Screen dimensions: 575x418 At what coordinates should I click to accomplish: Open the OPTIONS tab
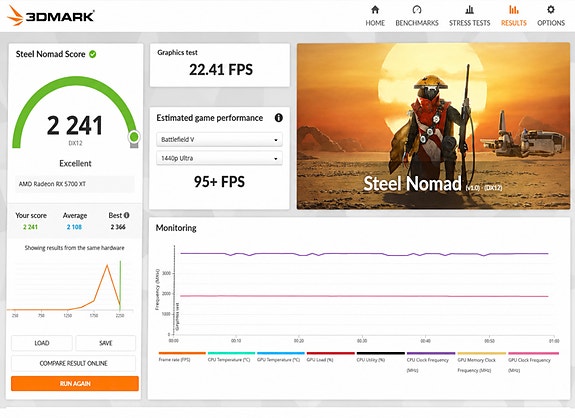(551, 23)
